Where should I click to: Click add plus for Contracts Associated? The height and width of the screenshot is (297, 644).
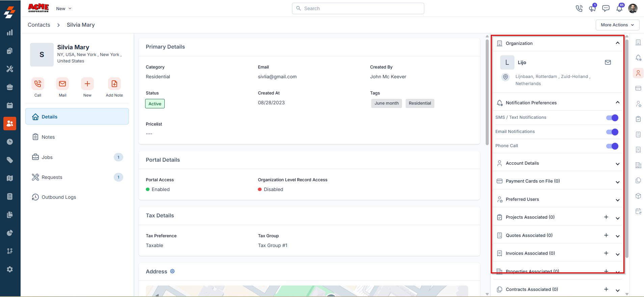pyautogui.click(x=606, y=289)
